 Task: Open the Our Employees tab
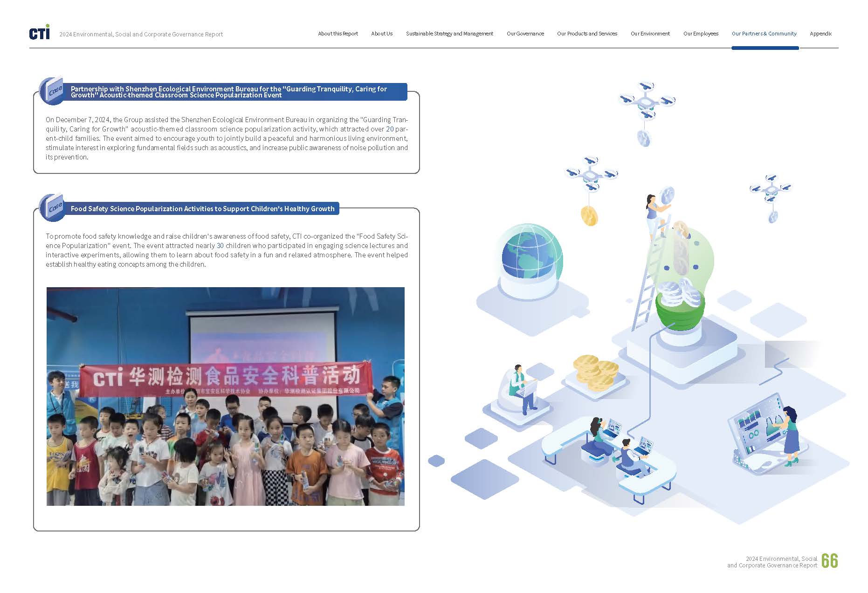coord(701,34)
